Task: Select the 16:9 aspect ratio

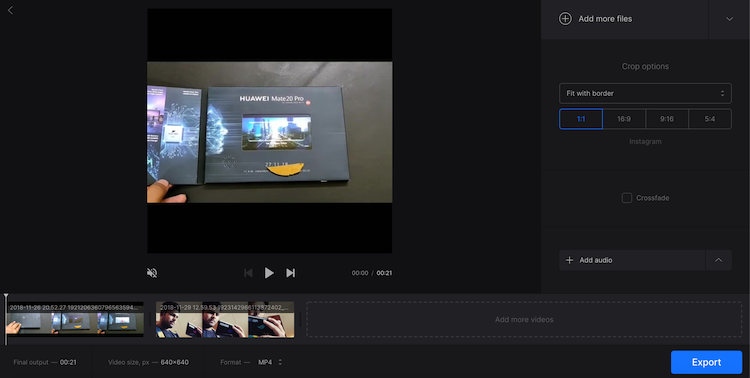Action: click(624, 119)
